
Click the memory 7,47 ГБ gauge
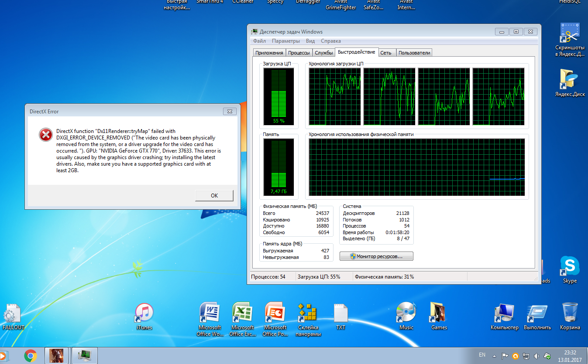[279, 167]
